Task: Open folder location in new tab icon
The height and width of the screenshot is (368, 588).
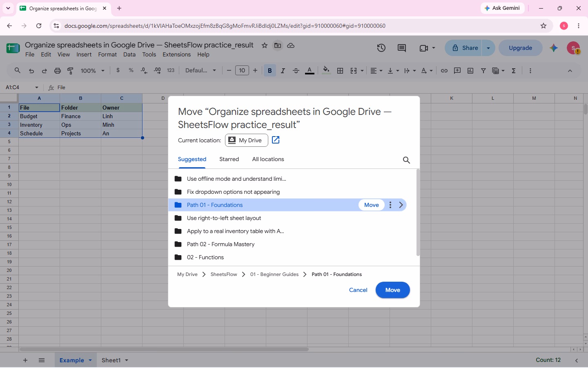Action: point(276,140)
